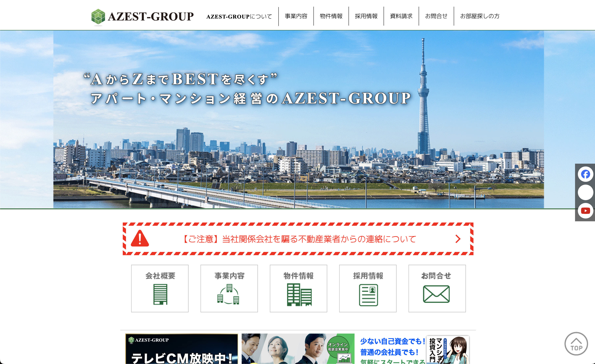Open the Facebook icon in side panel
The width and height of the screenshot is (595, 364).
[585, 174]
